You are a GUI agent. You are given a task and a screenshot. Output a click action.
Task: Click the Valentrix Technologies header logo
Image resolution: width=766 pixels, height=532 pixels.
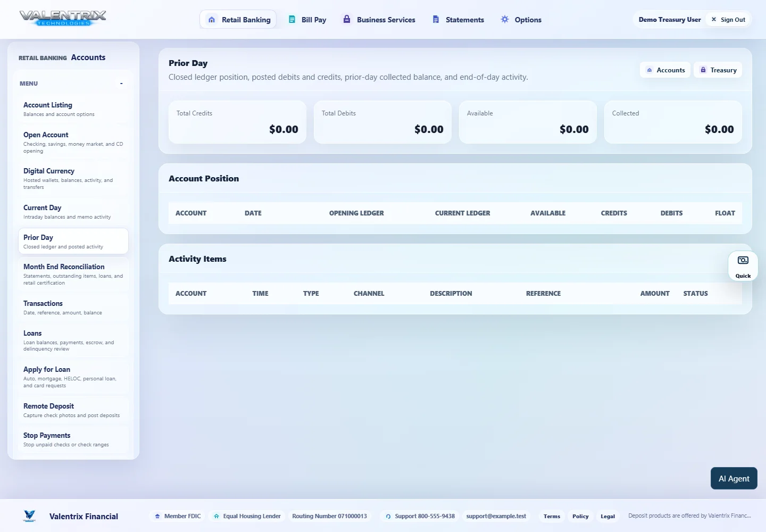[x=63, y=18]
